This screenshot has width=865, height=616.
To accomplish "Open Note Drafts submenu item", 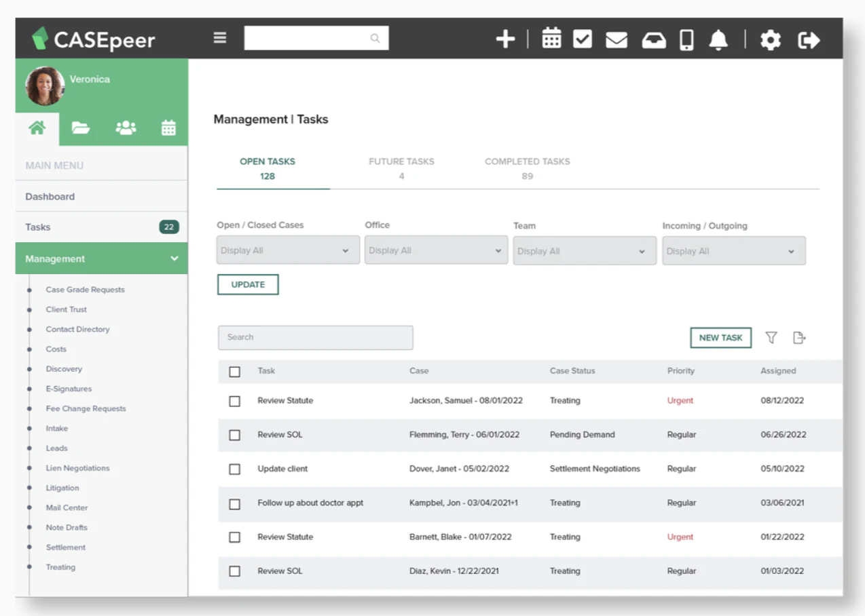I will click(67, 527).
